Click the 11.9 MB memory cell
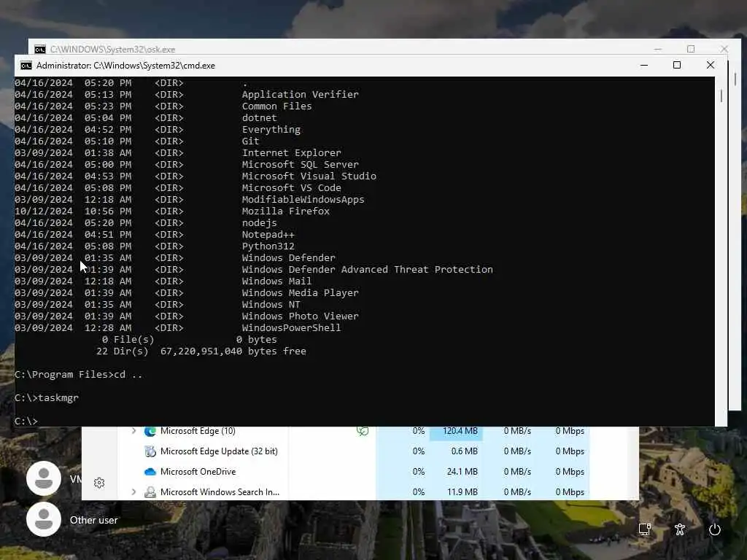The height and width of the screenshot is (560, 747). pyautogui.click(x=462, y=492)
